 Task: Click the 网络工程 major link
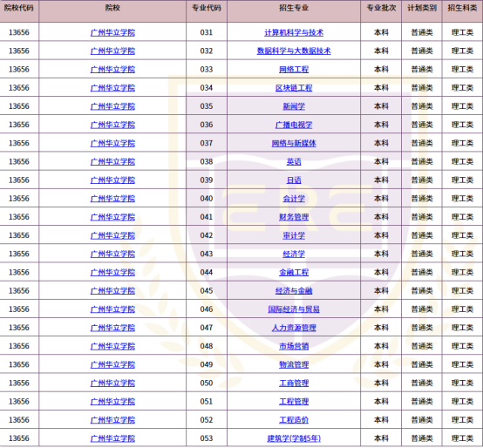pyautogui.click(x=294, y=69)
